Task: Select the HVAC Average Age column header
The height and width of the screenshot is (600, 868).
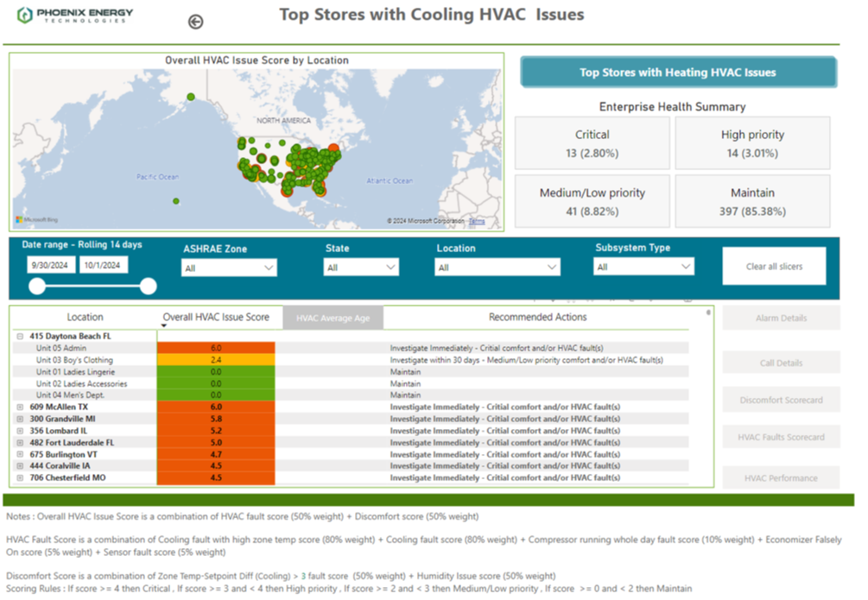Action: [333, 318]
